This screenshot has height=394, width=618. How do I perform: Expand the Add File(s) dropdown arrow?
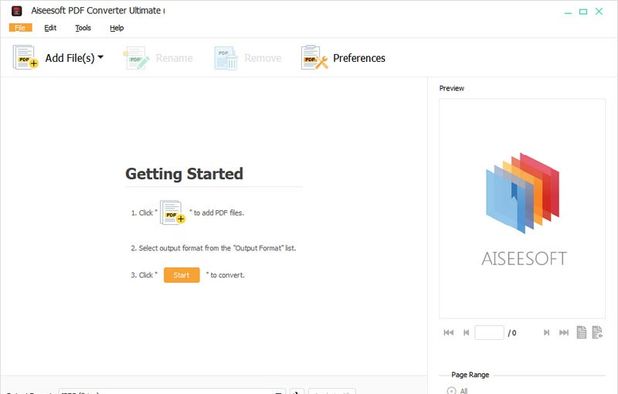(101, 57)
